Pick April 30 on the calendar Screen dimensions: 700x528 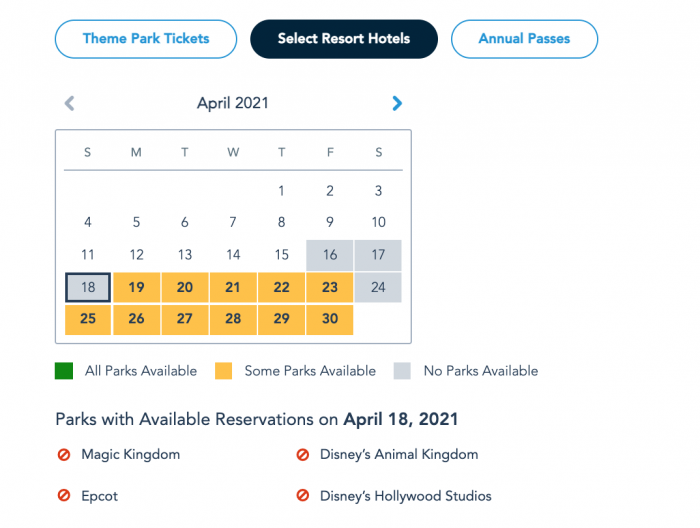(330, 319)
